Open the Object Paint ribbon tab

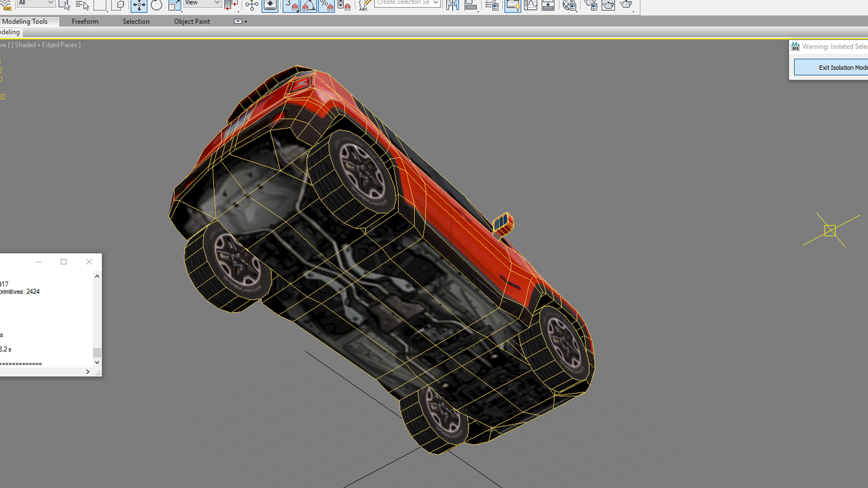point(192,22)
